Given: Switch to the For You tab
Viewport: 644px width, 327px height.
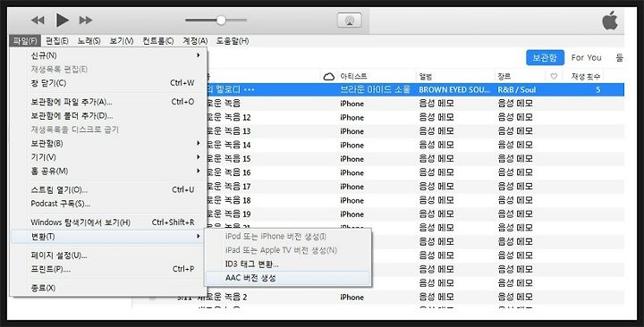Looking at the screenshot, I should pyautogui.click(x=586, y=58).
